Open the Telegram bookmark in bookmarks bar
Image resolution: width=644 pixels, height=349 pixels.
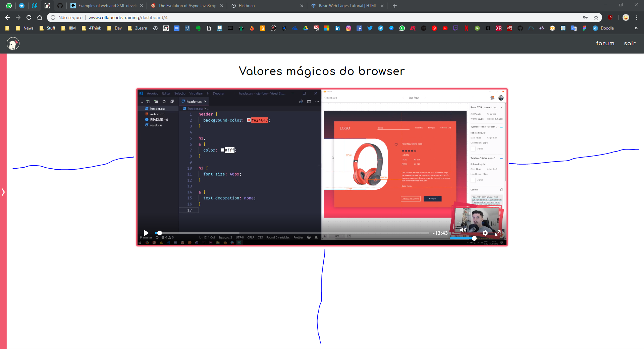(x=381, y=28)
